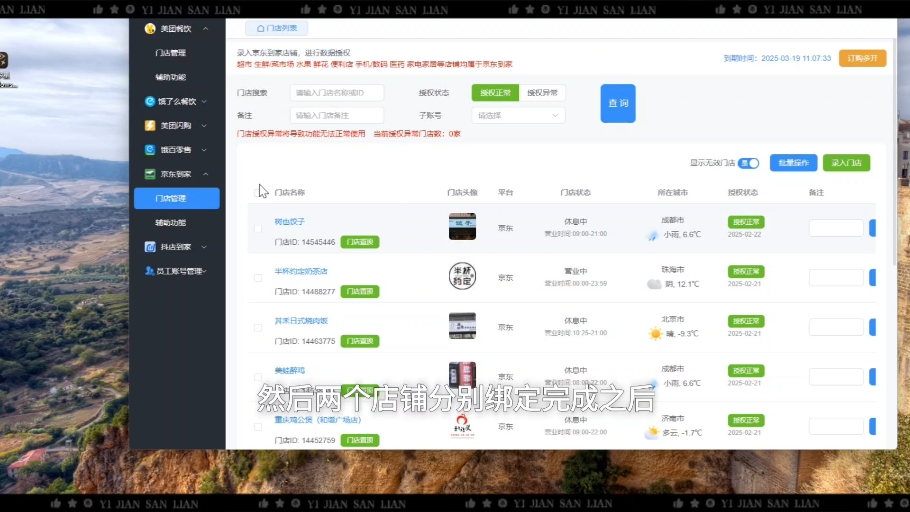This screenshot has width=910, height=512.
Task: Tick the checkbox for 树由饺子 row
Action: (258, 228)
